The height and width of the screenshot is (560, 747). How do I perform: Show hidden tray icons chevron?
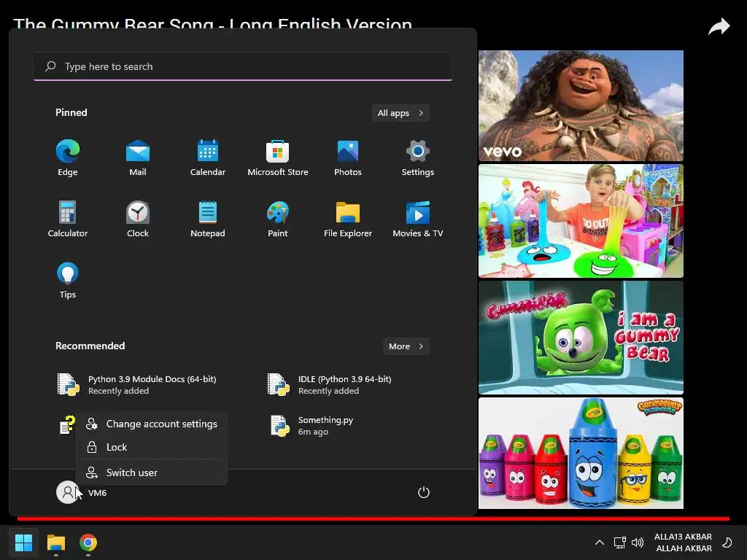pyautogui.click(x=600, y=542)
